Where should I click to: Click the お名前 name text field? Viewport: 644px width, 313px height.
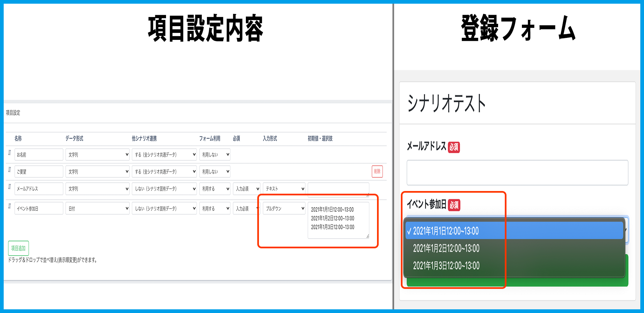coord(39,154)
